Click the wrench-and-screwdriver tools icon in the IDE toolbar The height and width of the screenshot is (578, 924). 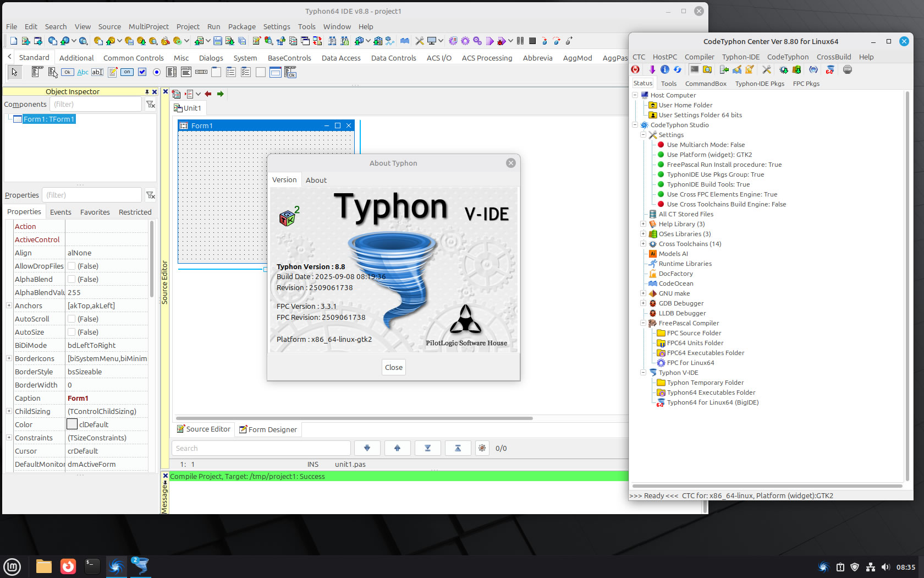point(420,41)
